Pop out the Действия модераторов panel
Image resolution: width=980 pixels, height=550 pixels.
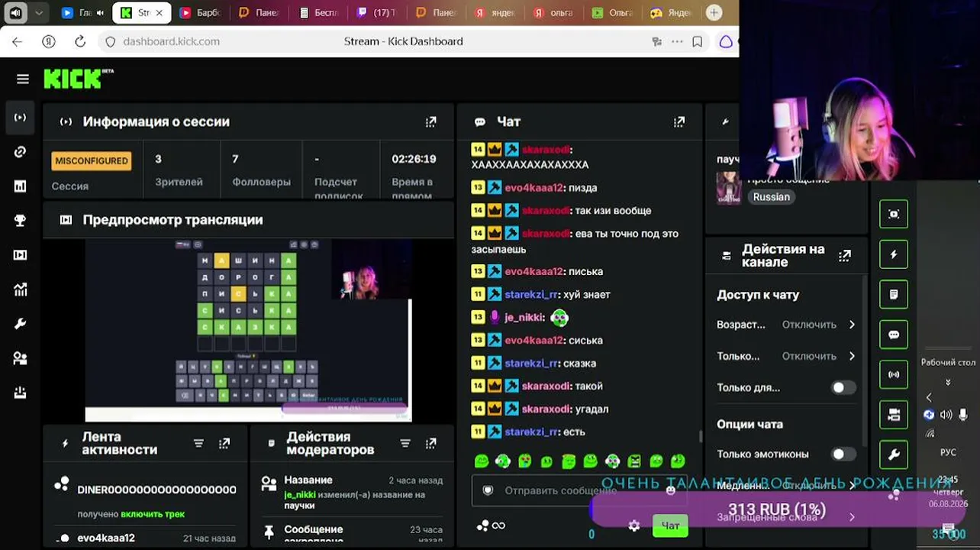[431, 443]
